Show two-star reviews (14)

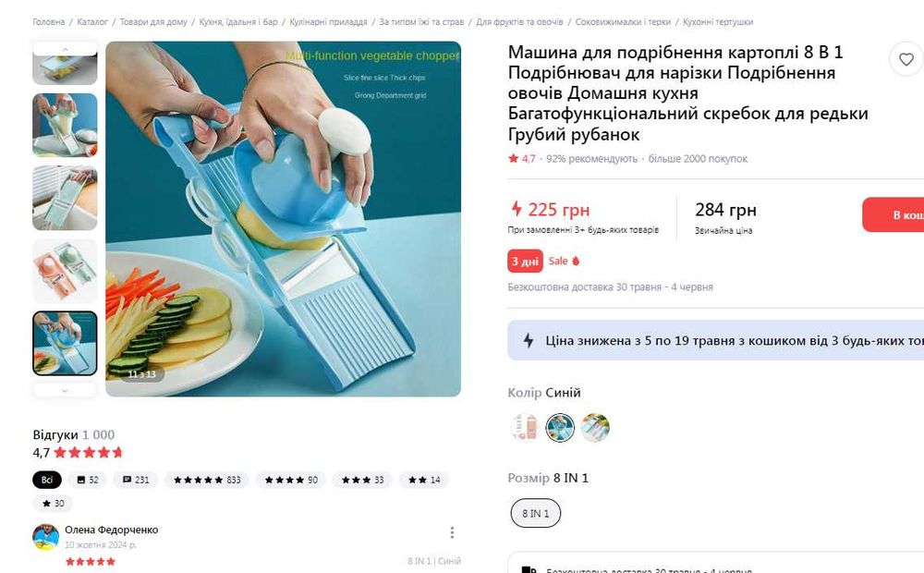[x=424, y=480]
